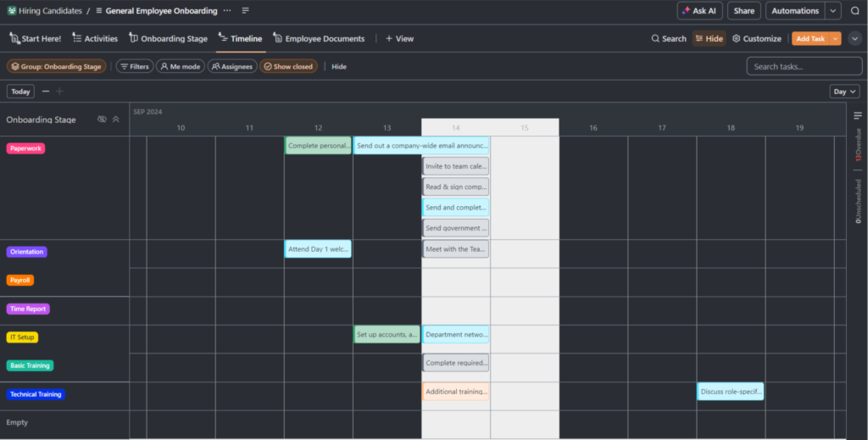Open the Automations dropdown arrow
868x440 pixels.
833,10
